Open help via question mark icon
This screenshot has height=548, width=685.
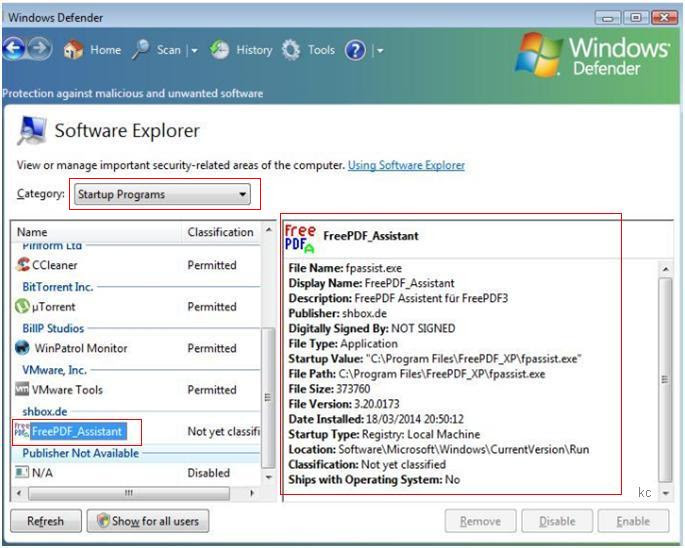point(355,50)
